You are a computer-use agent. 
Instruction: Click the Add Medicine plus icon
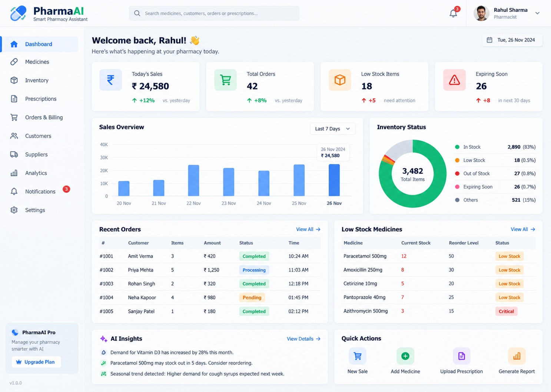point(405,356)
